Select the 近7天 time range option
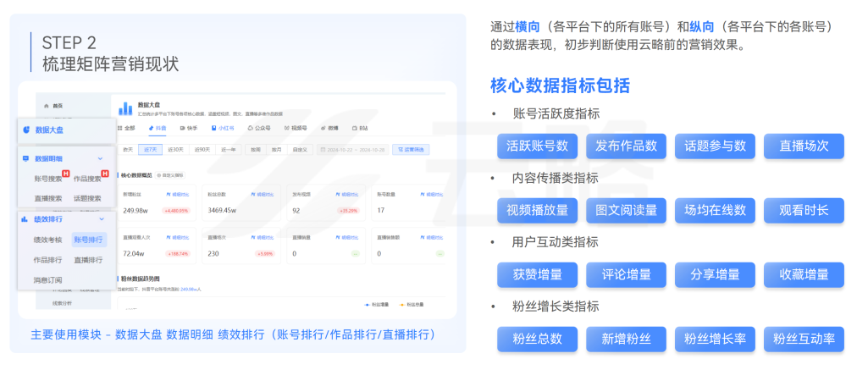 coord(152,150)
